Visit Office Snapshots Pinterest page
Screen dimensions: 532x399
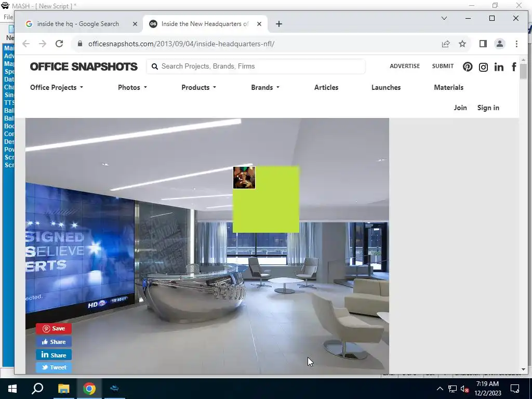[468, 67]
